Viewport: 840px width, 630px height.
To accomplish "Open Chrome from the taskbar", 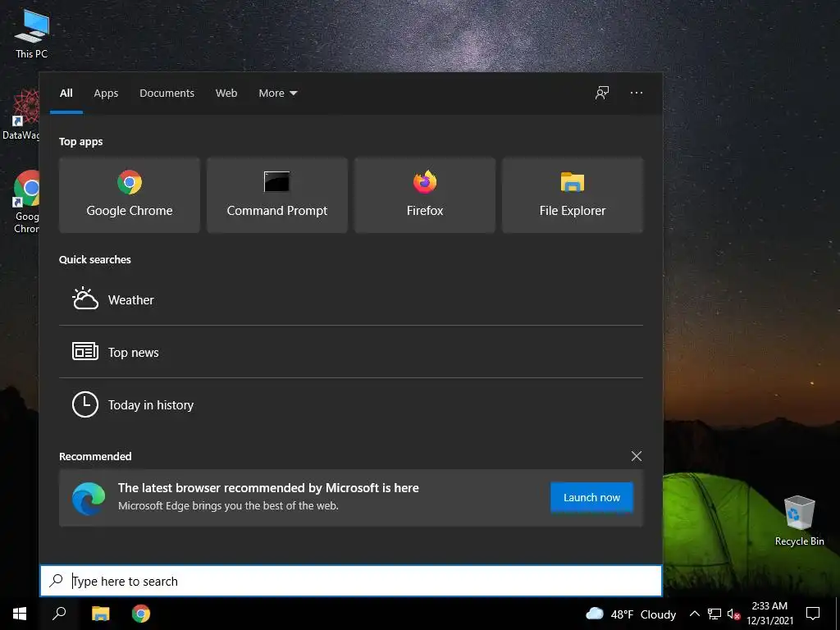I will pyautogui.click(x=141, y=614).
